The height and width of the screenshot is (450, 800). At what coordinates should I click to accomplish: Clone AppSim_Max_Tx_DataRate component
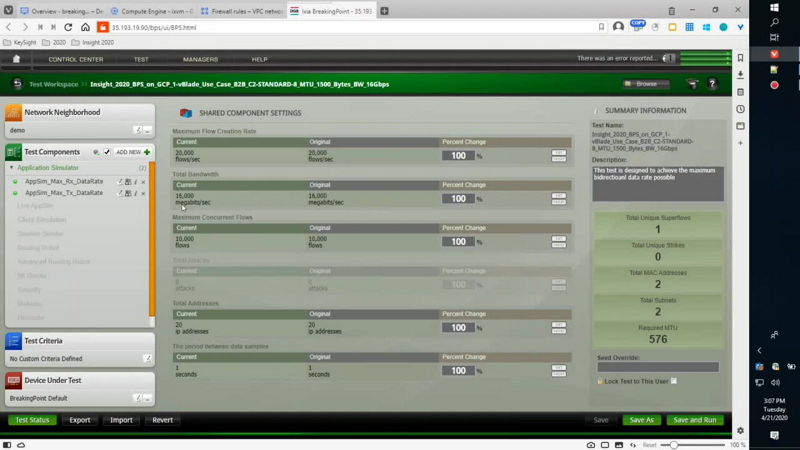click(128, 193)
